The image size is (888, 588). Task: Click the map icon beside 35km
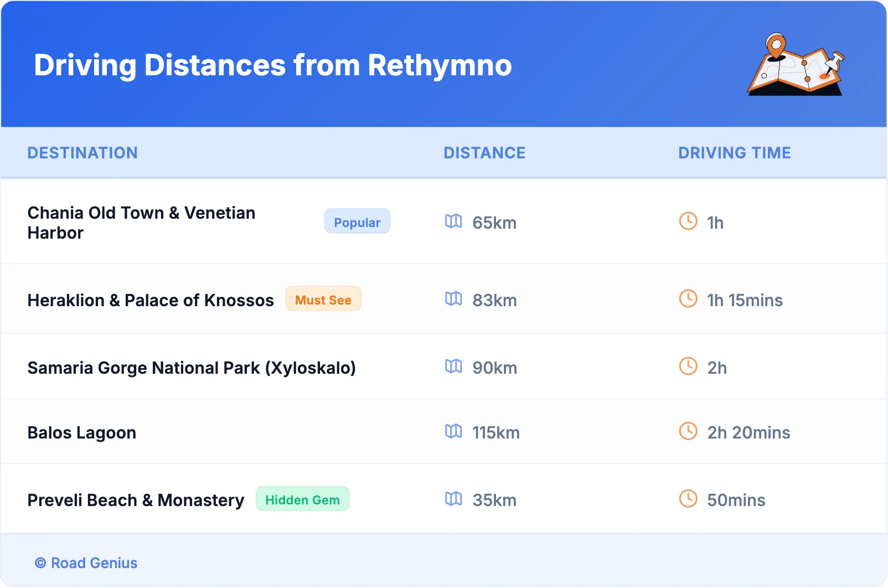[x=453, y=499]
